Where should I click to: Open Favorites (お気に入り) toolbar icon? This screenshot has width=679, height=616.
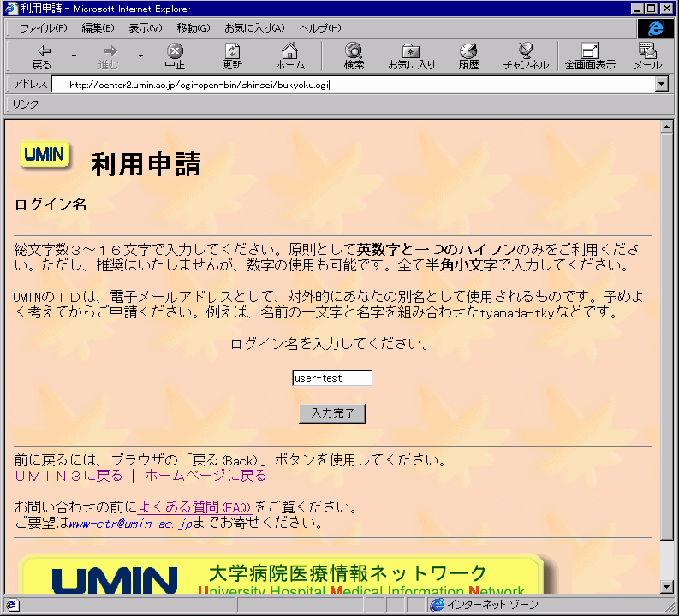pos(411,56)
